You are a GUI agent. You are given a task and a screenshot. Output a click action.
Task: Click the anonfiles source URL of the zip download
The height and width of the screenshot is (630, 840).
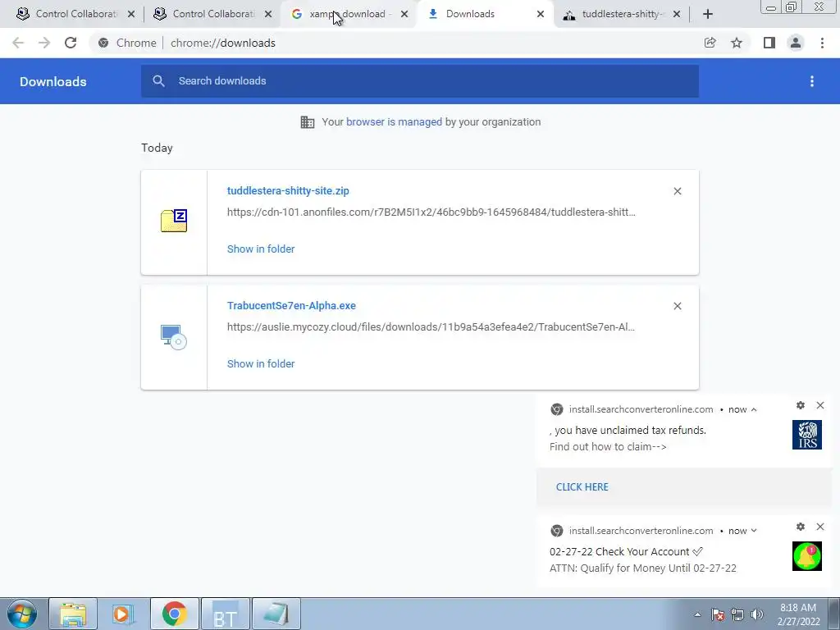point(431,212)
